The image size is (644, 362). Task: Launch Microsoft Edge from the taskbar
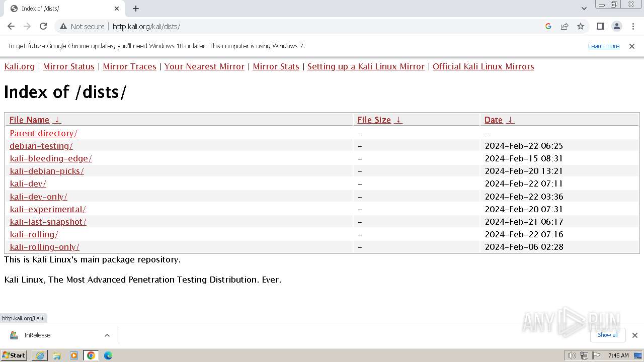(108, 355)
